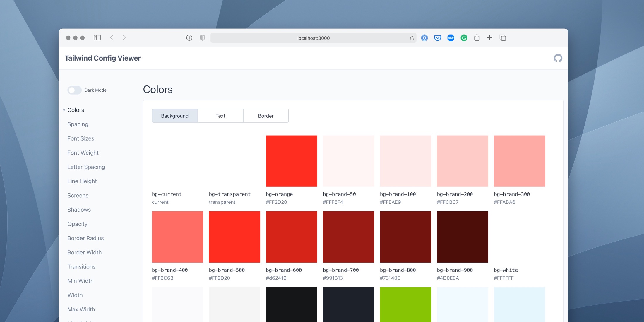Open the Share menu icon
This screenshot has width=644, height=322.
(x=477, y=37)
